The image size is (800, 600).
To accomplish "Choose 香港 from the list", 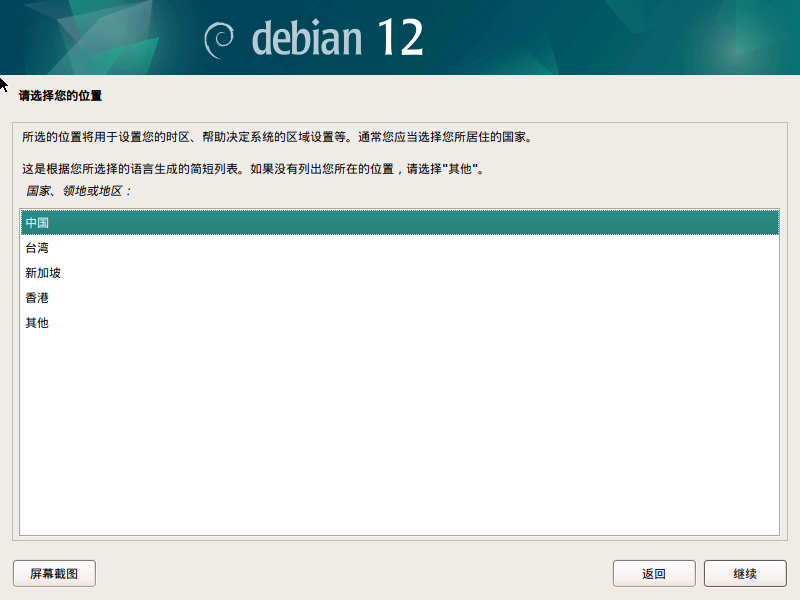I will click(399, 297).
